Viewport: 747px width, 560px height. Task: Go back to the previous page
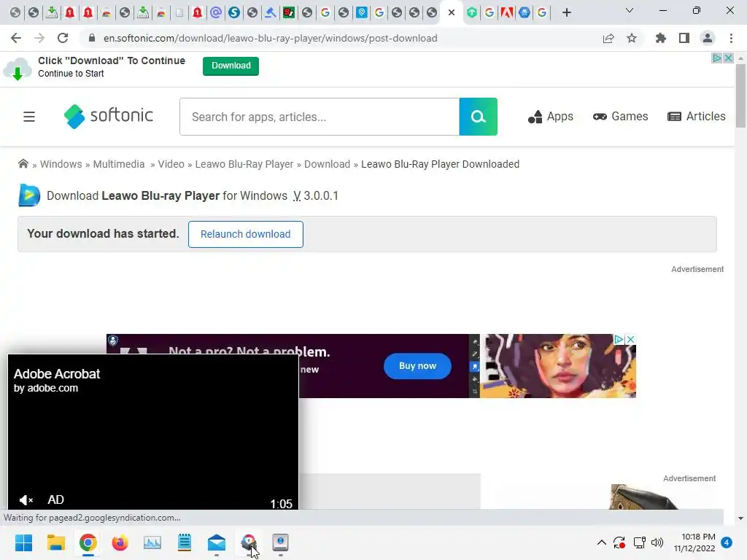[16, 38]
